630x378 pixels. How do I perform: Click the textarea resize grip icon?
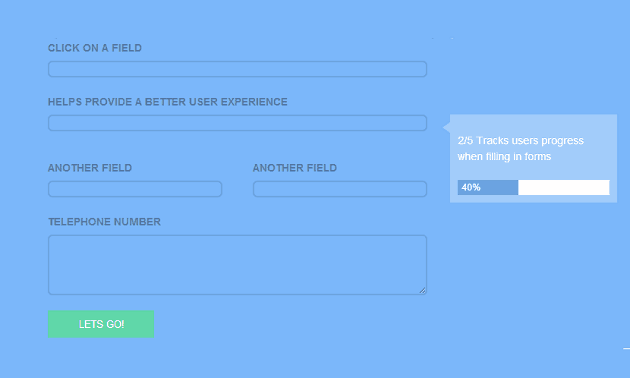tap(422, 290)
